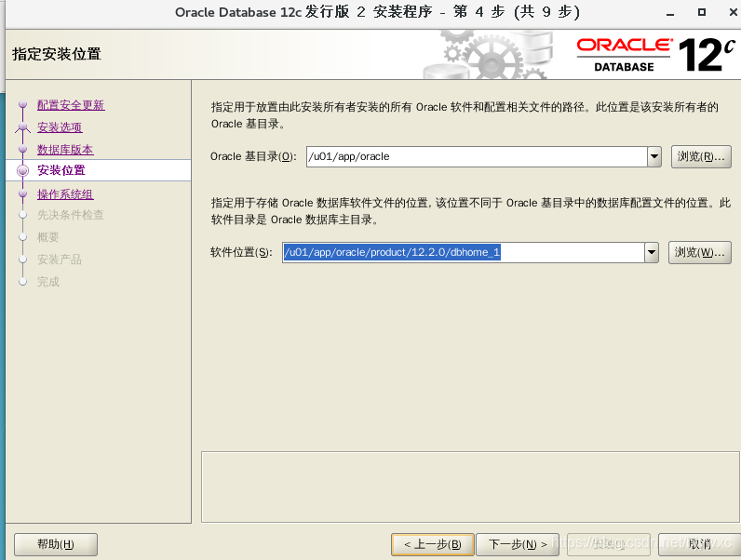Open the 配置安全更新 step link
Screen dimensions: 741x560
(x=71, y=105)
